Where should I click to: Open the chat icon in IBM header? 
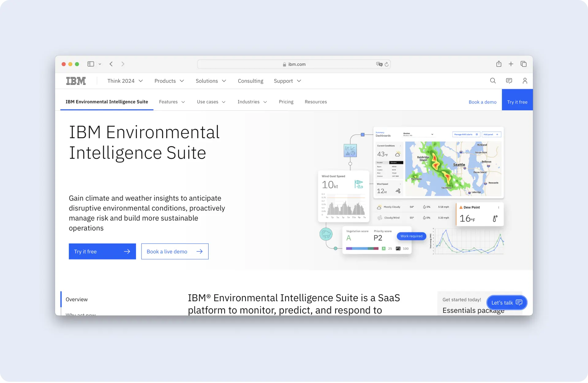coord(509,81)
